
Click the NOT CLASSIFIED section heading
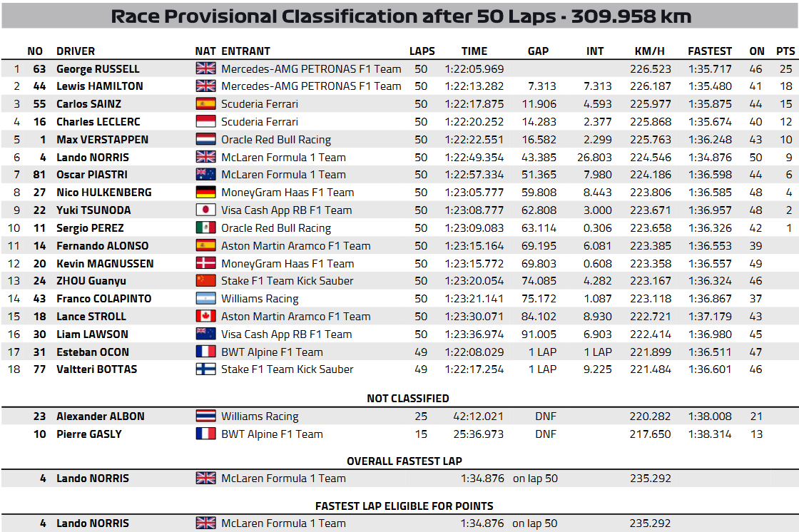(x=408, y=399)
